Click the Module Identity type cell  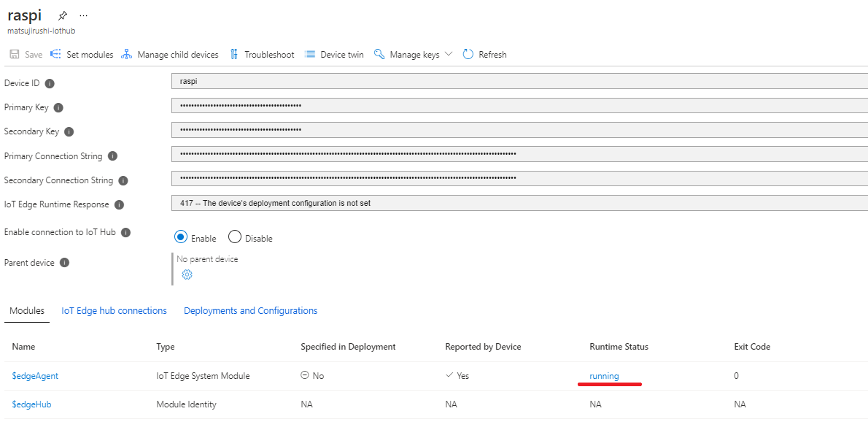coord(187,404)
